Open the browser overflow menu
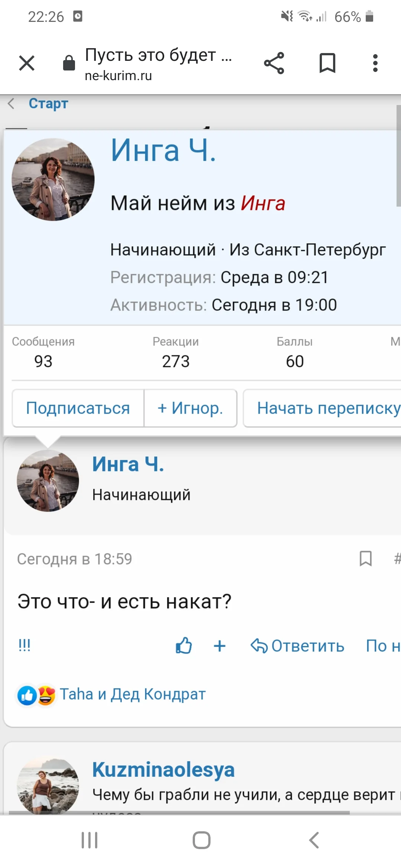The width and height of the screenshot is (401, 868). pyautogui.click(x=376, y=62)
